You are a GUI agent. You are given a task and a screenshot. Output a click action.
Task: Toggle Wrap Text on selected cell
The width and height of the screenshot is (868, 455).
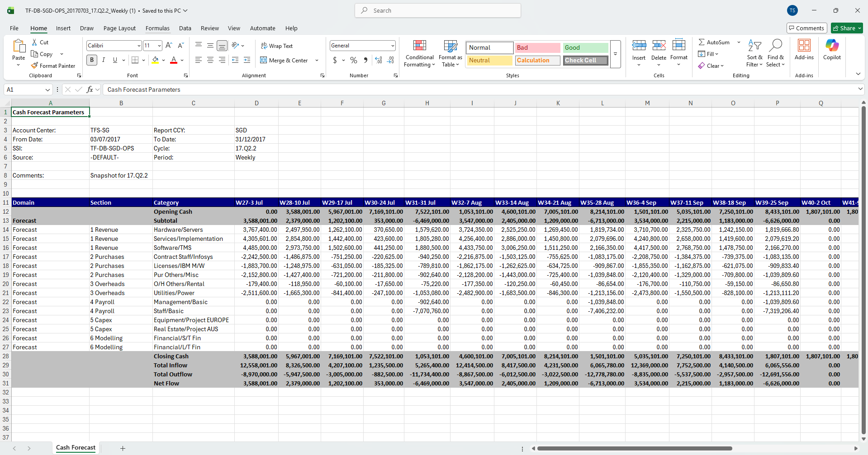point(276,46)
